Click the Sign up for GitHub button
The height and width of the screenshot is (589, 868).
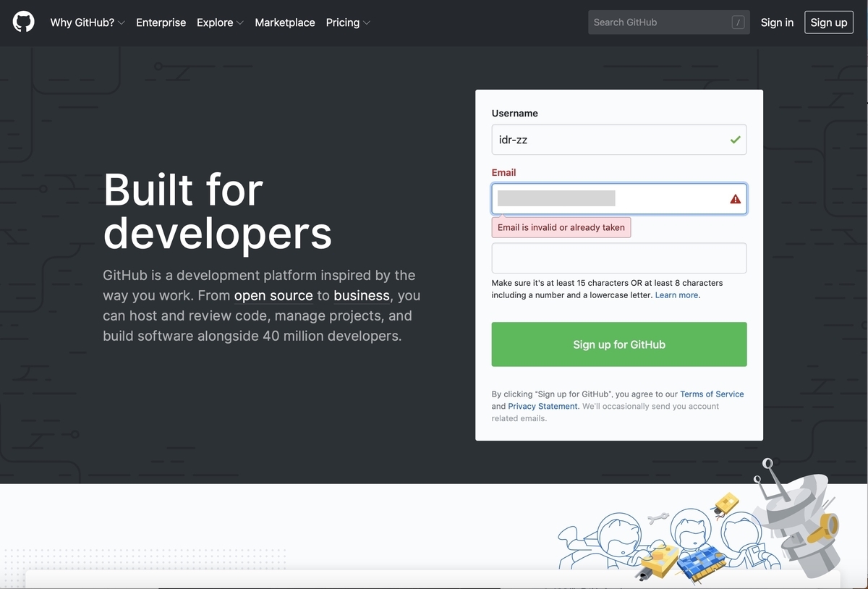point(619,344)
